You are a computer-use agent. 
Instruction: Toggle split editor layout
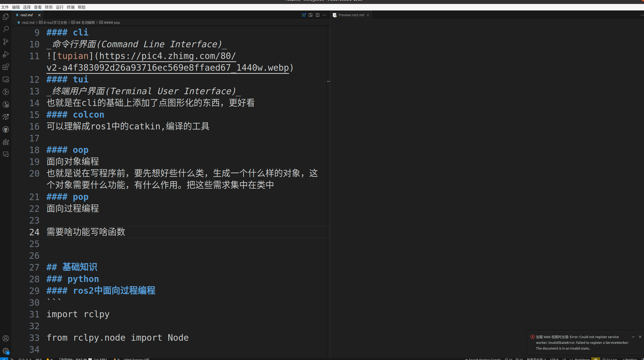click(317, 15)
